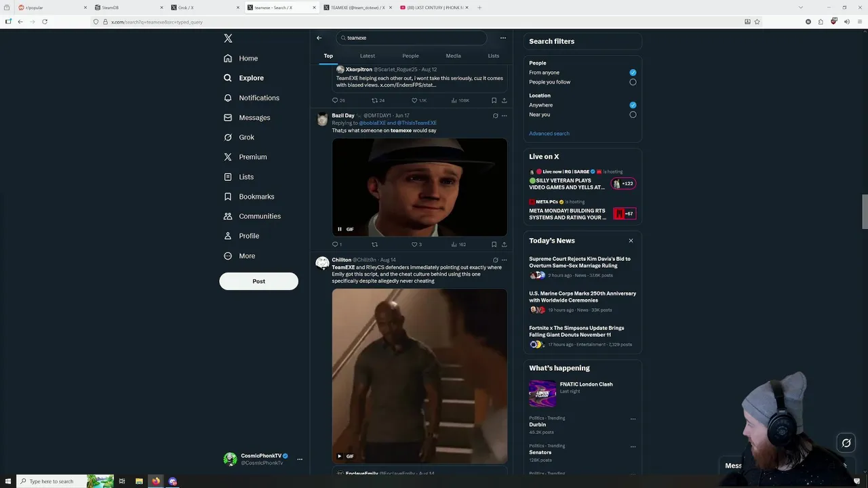Like Bazil Day's post

click(417, 245)
